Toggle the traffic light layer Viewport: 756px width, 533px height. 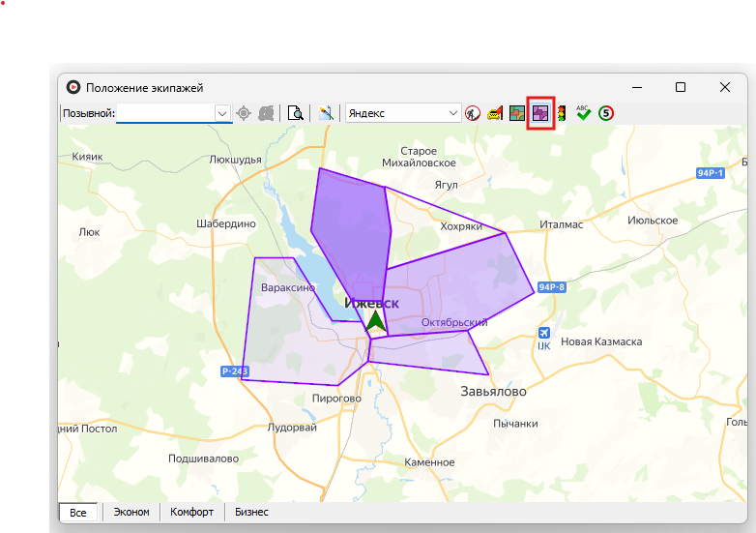click(x=561, y=113)
